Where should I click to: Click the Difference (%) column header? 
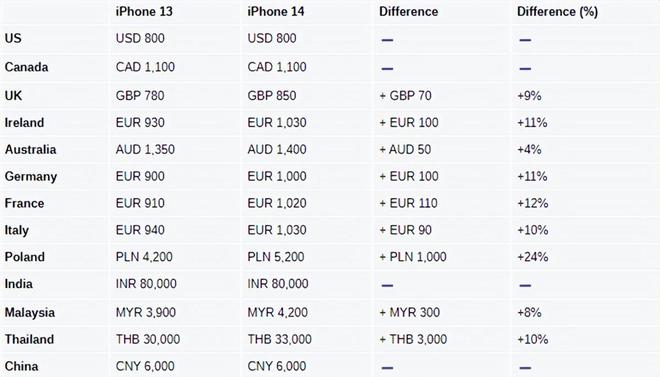click(557, 12)
